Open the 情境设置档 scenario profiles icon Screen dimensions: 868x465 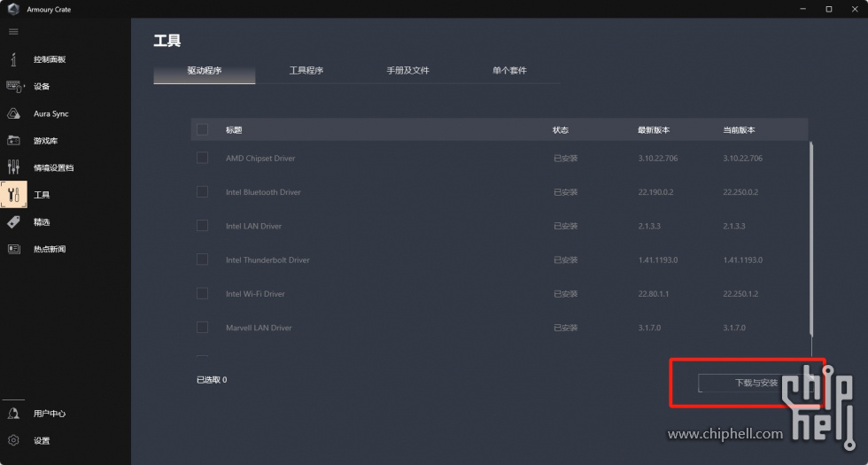(13, 167)
